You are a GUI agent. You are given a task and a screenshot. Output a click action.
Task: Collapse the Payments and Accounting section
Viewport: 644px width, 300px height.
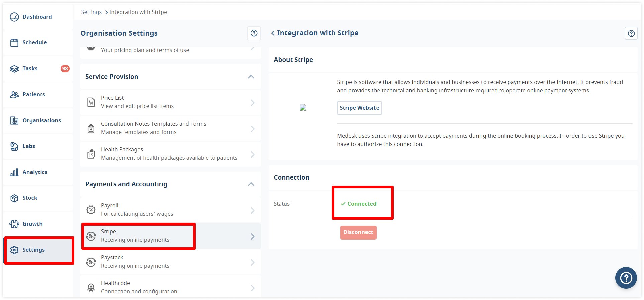[x=251, y=184]
